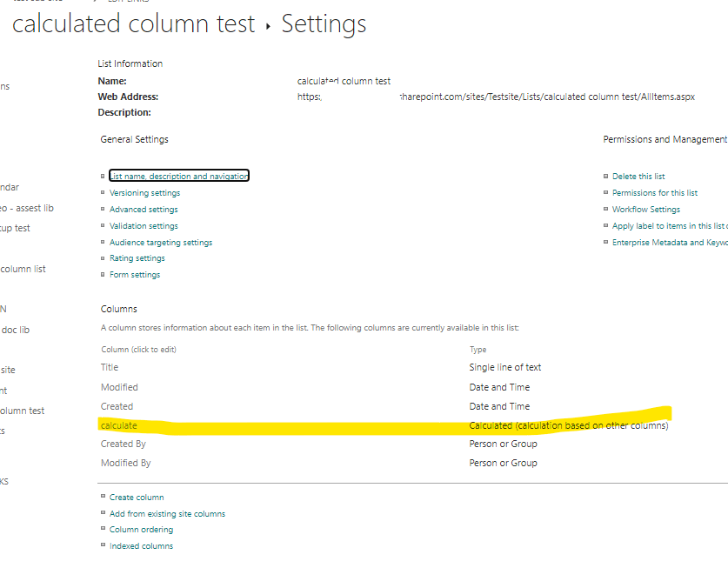Go to Advanced settings
This screenshot has width=728, height=568.
(x=144, y=210)
